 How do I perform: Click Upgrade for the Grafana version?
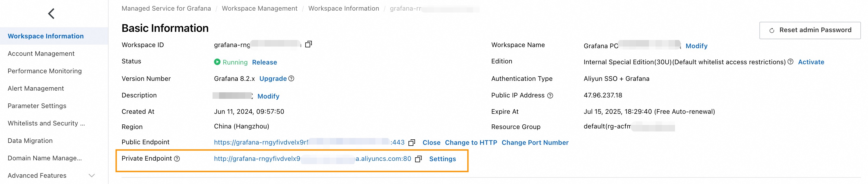point(273,79)
